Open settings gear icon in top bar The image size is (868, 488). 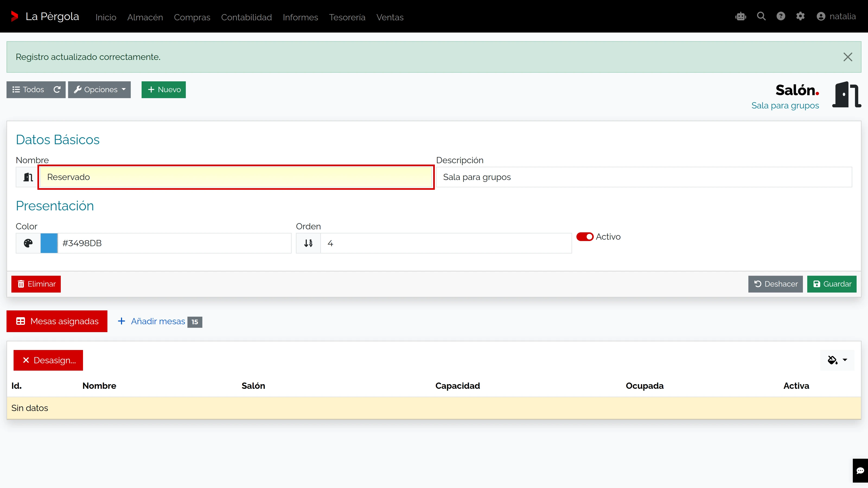800,16
